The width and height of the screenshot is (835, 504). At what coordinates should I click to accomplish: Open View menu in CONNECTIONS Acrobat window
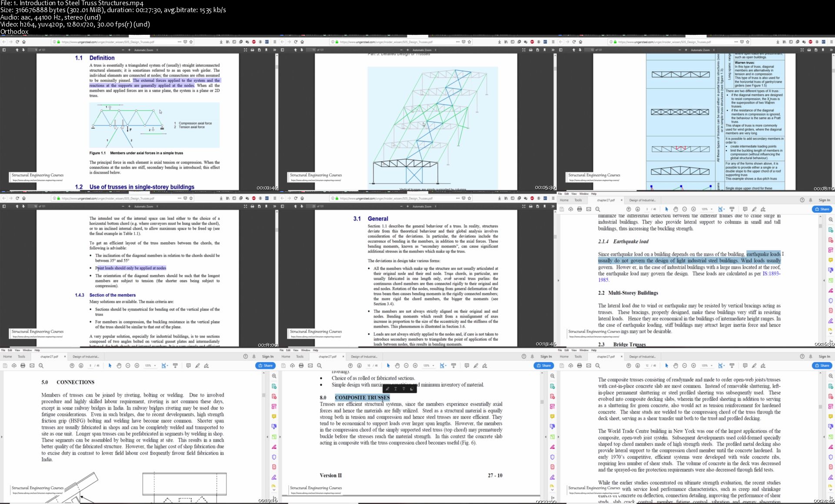(x=17, y=350)
